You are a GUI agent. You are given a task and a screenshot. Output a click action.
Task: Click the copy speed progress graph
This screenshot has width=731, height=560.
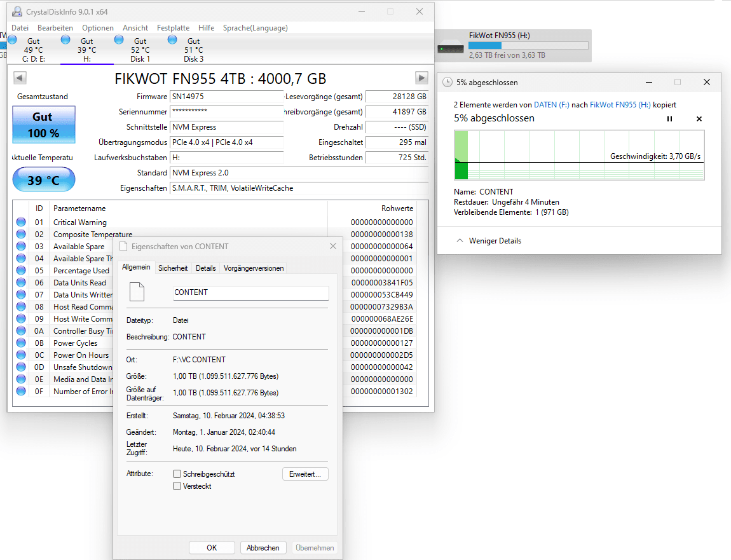(x=579, y=155)
